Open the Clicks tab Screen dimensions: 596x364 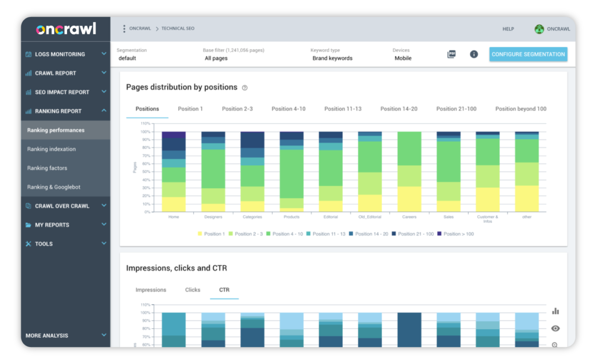(x=193, y=290)
